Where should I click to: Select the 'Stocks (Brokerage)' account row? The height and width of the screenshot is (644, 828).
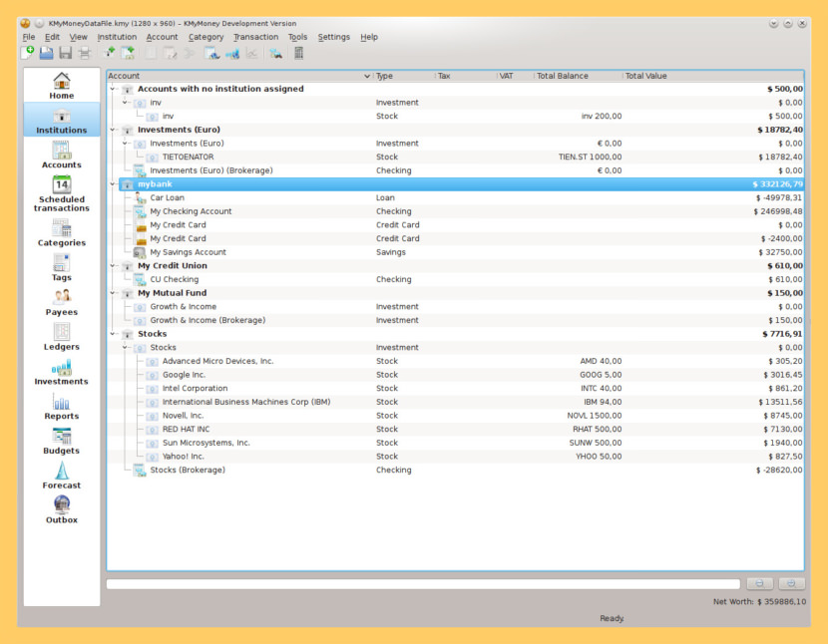tap(456, 471)
